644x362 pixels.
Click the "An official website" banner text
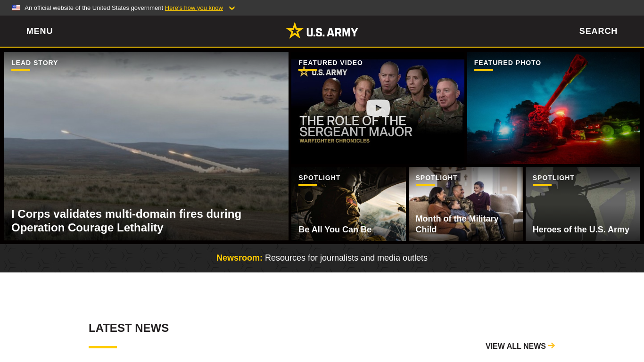tap(94, 8)
